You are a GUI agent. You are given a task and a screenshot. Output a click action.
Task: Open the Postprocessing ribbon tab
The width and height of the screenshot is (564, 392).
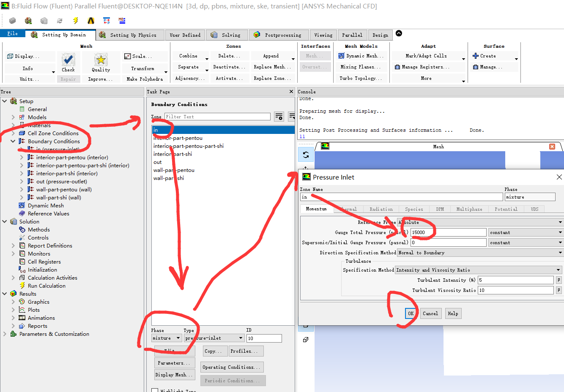(278, 35)
